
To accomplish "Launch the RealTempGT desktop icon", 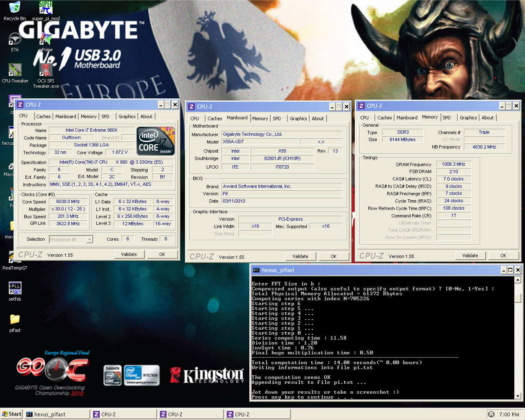I will pos(15,258).
